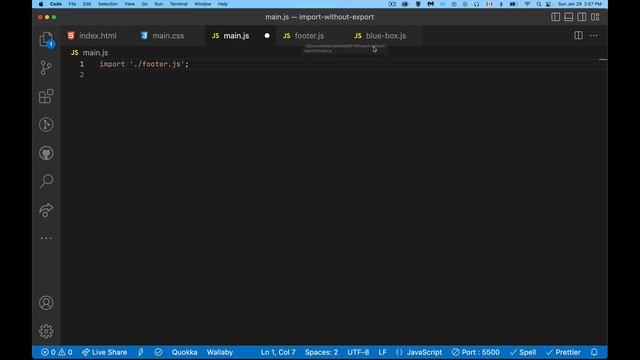
Task: Open Problems via errors and warnings count
Action: [57, 352]
